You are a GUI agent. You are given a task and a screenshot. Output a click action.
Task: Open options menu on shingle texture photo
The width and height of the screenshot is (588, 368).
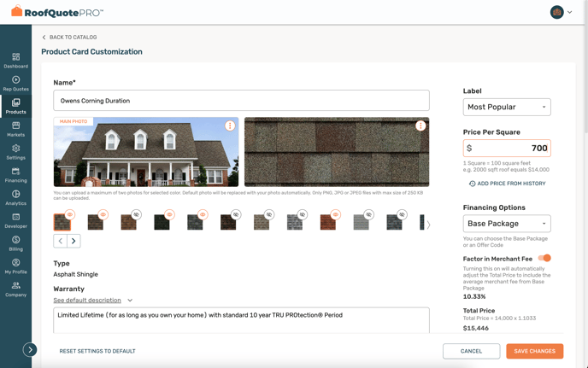click(x=420, y=126)
